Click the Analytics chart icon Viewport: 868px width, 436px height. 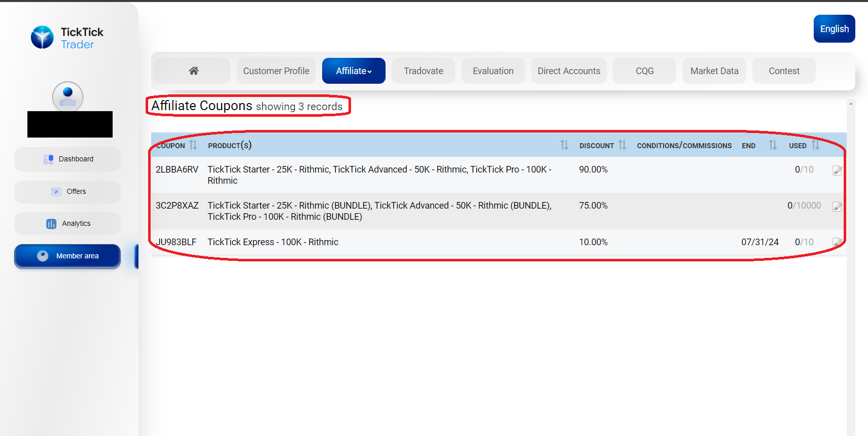(51, 224)
